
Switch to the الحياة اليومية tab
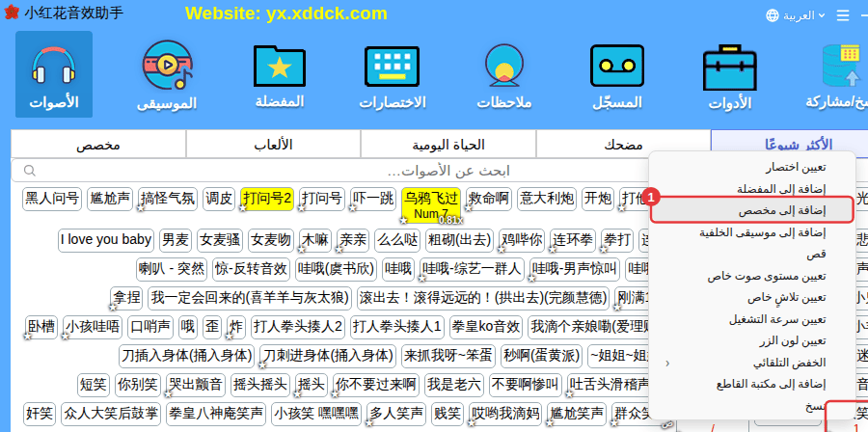pos(448,145)
